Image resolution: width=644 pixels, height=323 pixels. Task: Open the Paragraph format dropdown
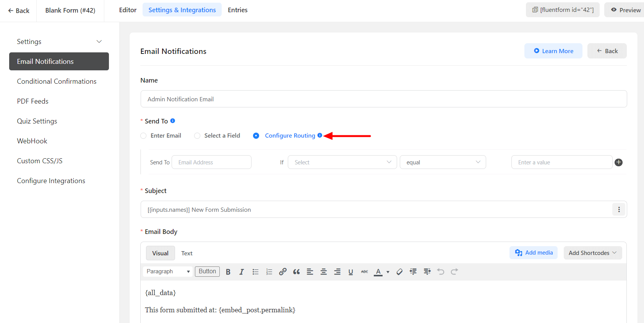click(168, 271)
